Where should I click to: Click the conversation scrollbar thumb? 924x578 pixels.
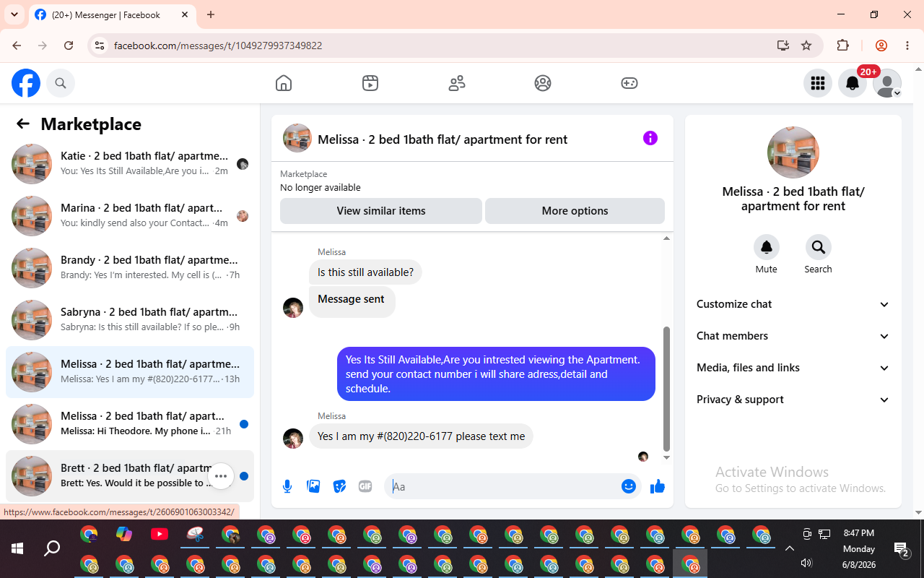pos(666,389)
